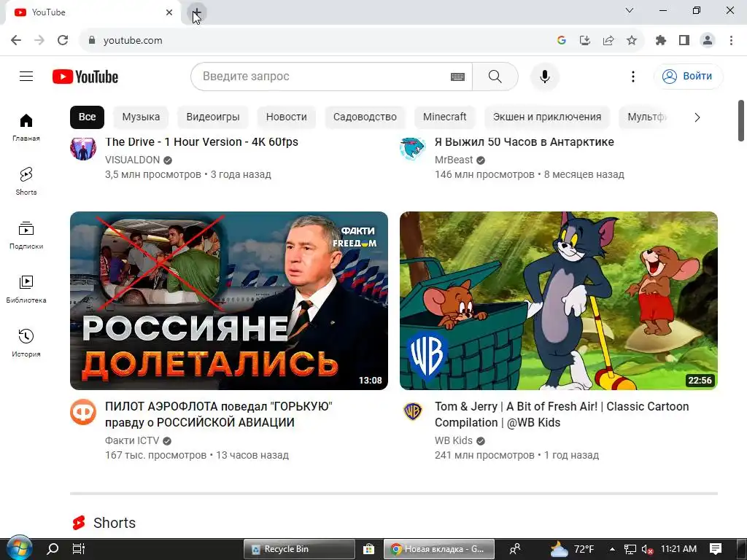Visit the Факти ICTV channel name link
This screenshot has height=560, width=747.
(132, 440)
